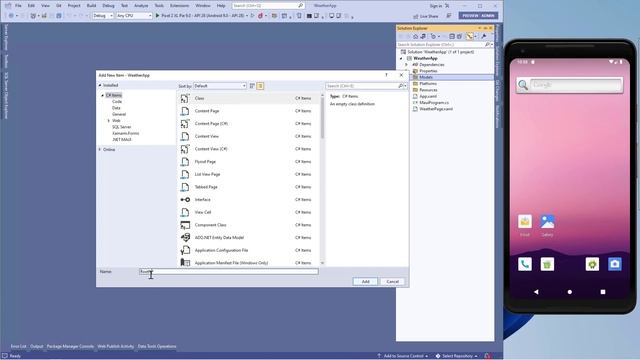Viewport: 640px width, 360px height.
Task: Click the Cancel button in dialog
Action: [x=393, y=282]
